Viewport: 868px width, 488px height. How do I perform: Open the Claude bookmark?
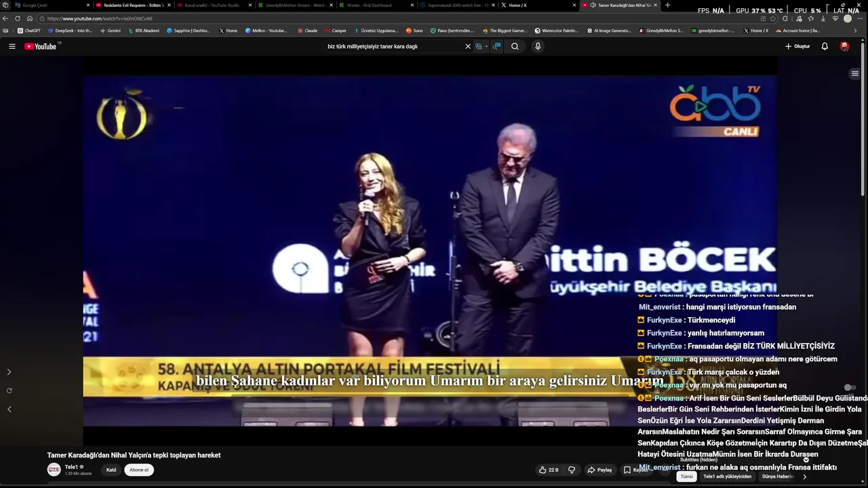307,30
